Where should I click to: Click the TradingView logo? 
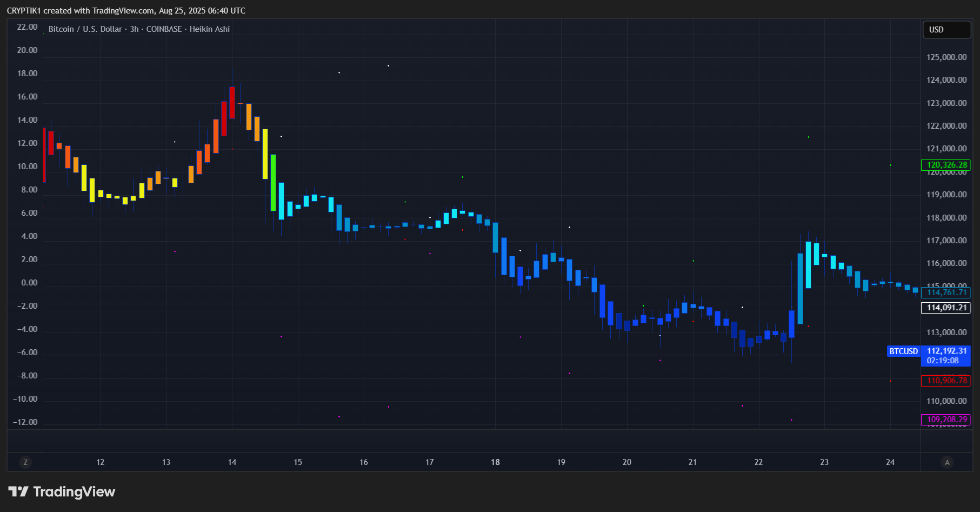62,491
